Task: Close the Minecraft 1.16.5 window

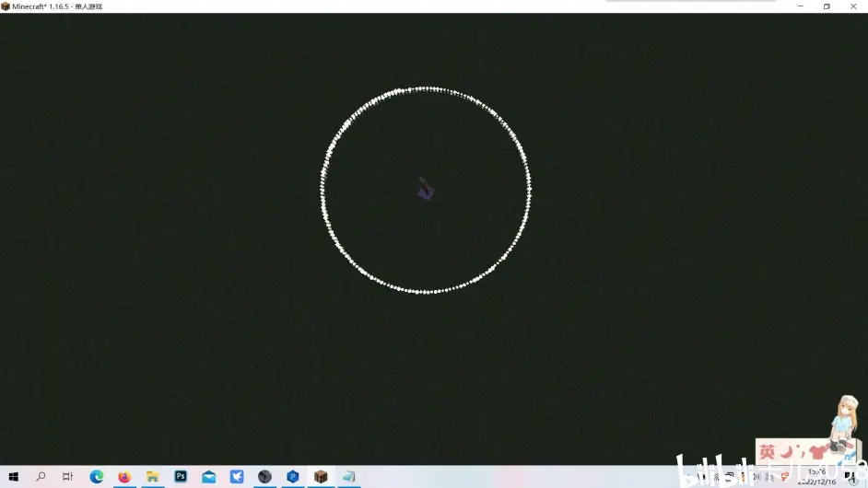Action: click(x=853, y=6)
